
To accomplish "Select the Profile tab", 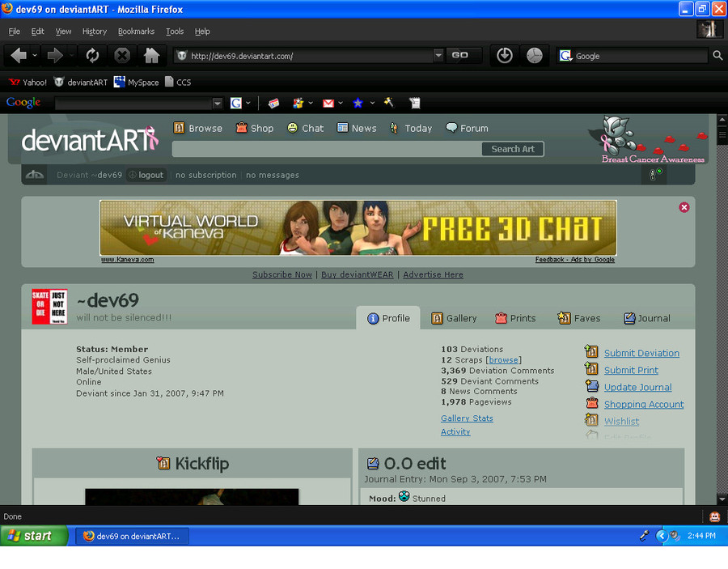I will 388,318.
